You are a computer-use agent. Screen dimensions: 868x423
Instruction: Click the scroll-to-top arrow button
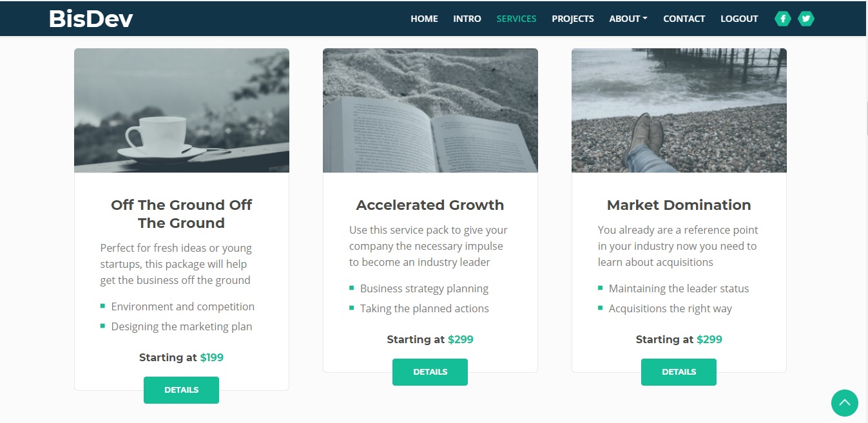[x=844, y=403]
